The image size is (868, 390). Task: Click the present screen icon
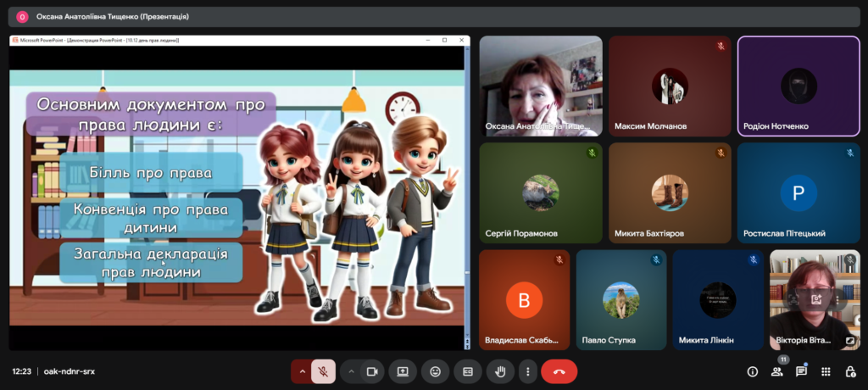(x=403, y=371)
